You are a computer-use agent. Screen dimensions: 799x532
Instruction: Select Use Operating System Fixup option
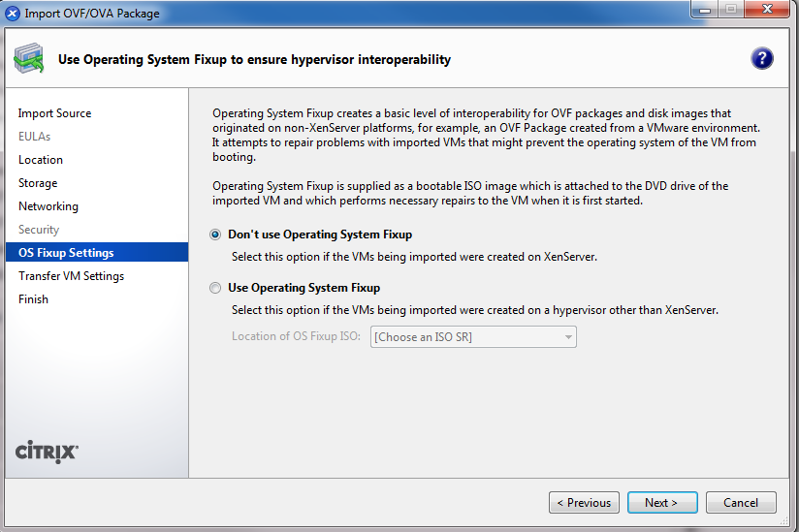click(215, 288)
